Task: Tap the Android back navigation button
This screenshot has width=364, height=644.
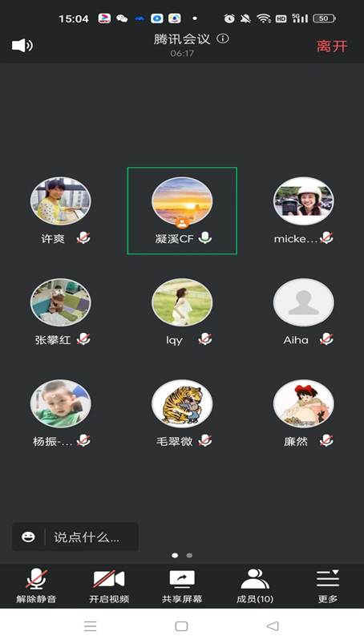Action: point(273,626)
